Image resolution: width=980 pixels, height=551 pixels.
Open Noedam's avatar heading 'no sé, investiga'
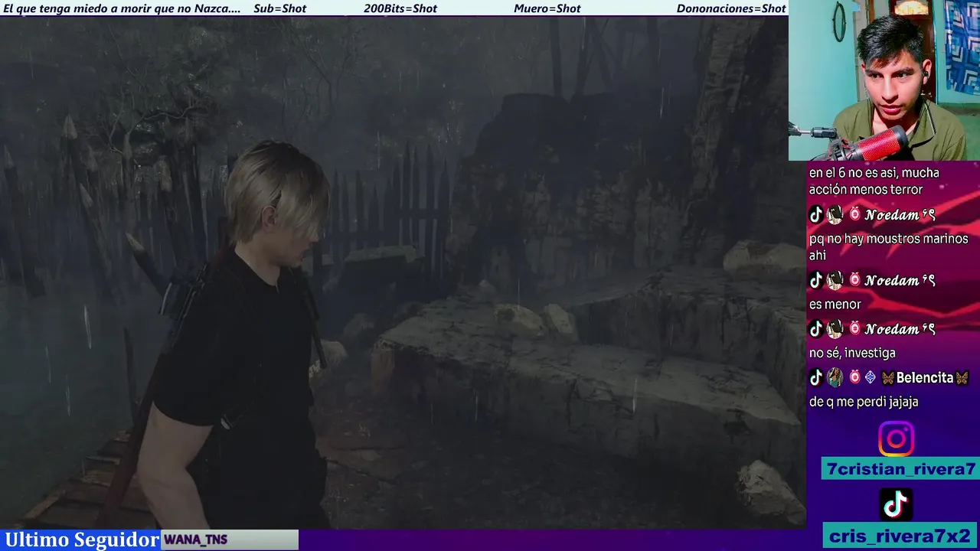pos(835,329)
